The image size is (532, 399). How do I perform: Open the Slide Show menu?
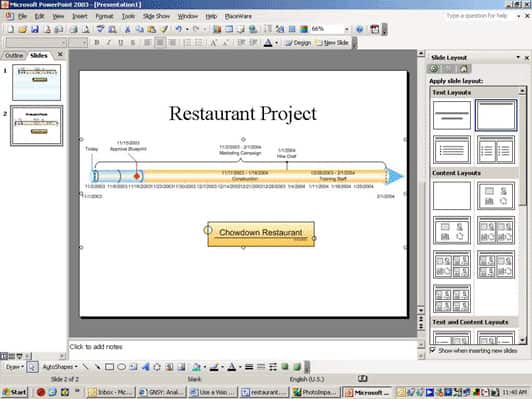tap(156, 16)
